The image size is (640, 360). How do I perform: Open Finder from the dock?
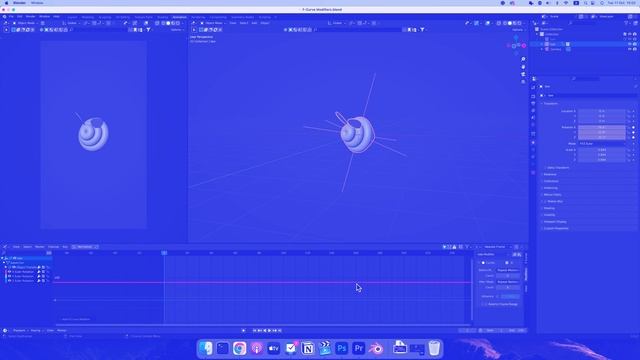205,348
